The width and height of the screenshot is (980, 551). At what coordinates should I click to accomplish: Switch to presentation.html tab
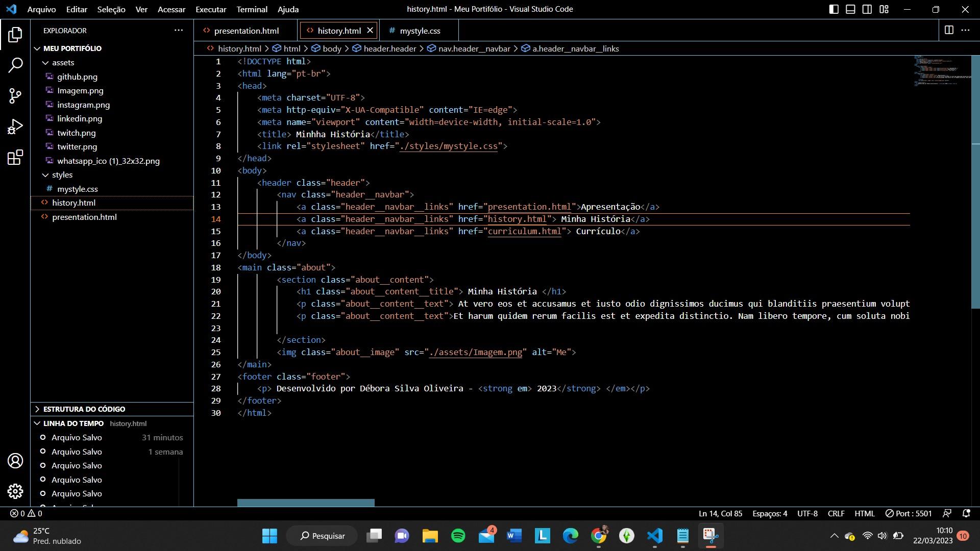pyautogui.click(x=246, y=31)
